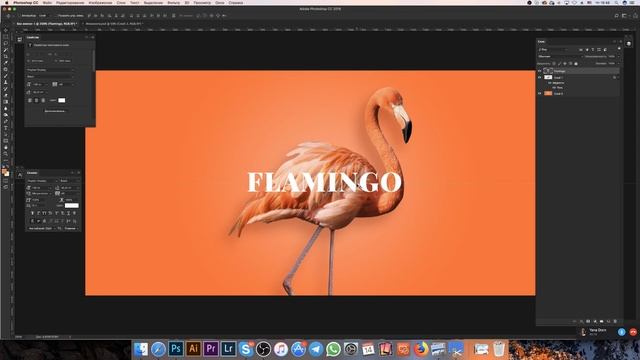Click the foreground color swatch in toolbar
This screenshot has height=360, width=640.
(x=4, y=171)
